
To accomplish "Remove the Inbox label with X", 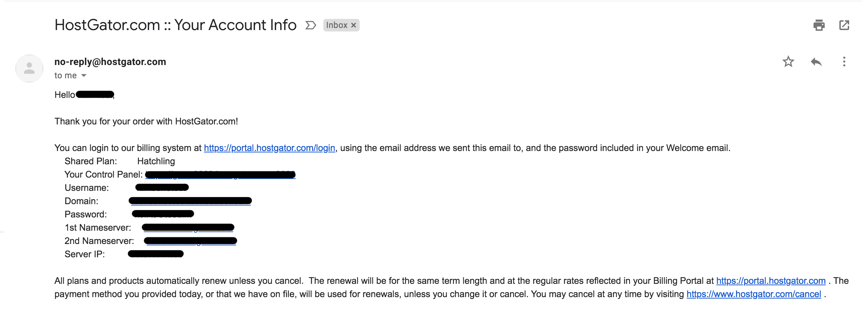I will coord(354,25).
